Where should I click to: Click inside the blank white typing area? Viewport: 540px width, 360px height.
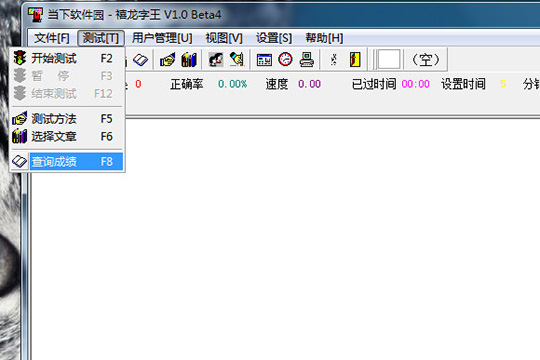coord(286,239)
